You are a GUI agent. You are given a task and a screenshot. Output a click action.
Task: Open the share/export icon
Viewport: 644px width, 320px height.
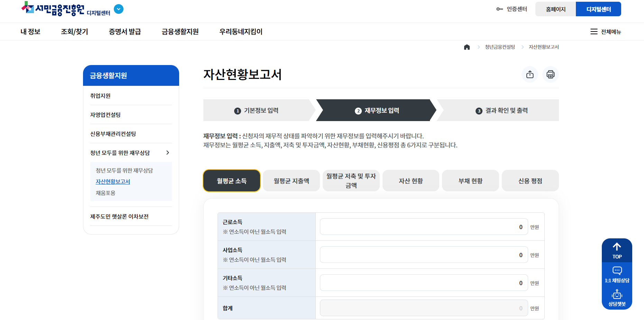click(530, 74)
